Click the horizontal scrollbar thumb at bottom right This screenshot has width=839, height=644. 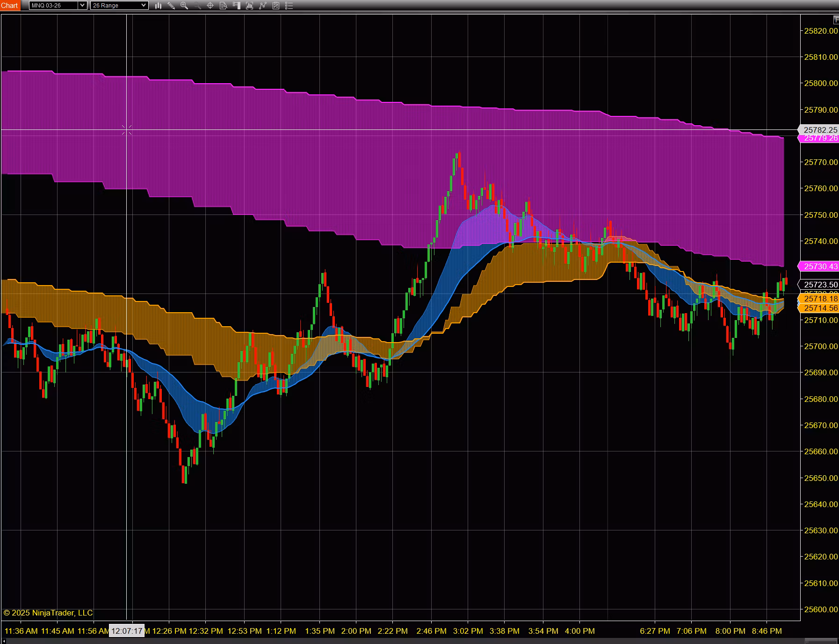pos(821,641)
